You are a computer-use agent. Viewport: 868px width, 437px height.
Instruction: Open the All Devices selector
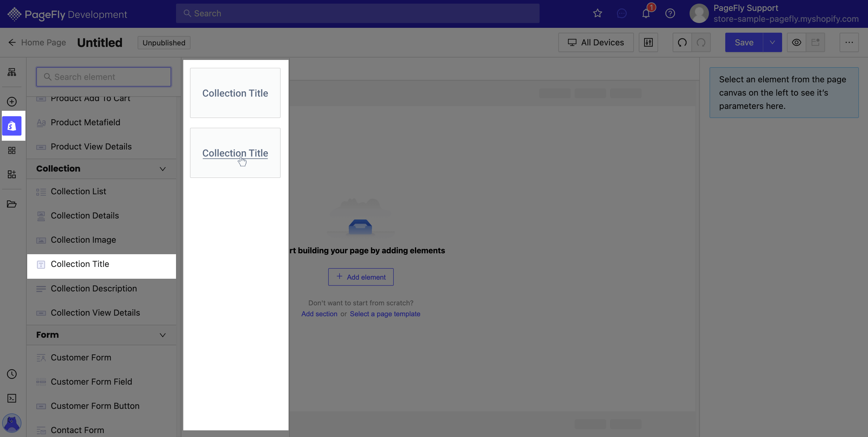(596, 42)
